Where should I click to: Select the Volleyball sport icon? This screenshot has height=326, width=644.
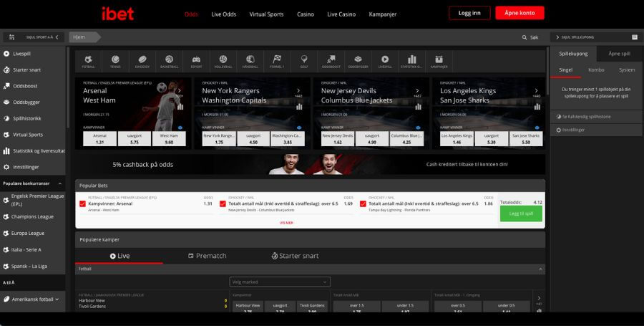pyautogui.click(x=223, y=61)
